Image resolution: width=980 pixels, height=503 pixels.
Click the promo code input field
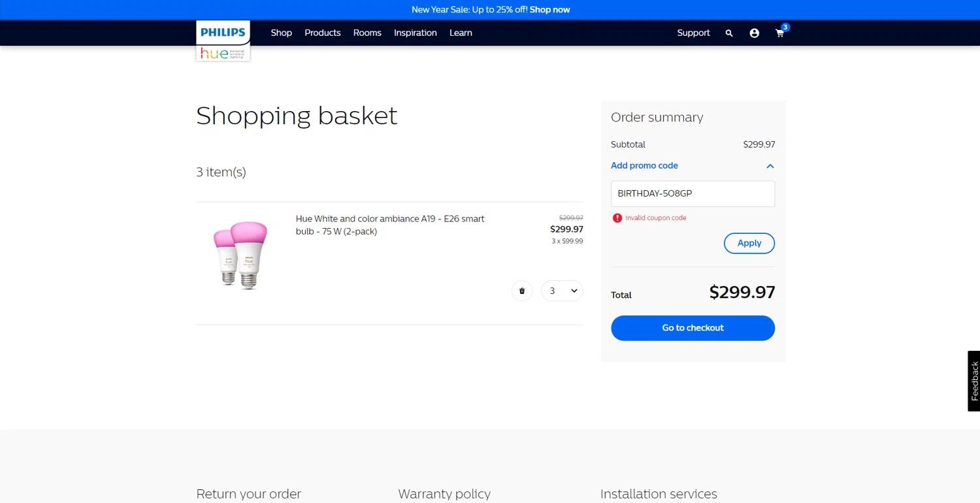[x=693, y=194]
